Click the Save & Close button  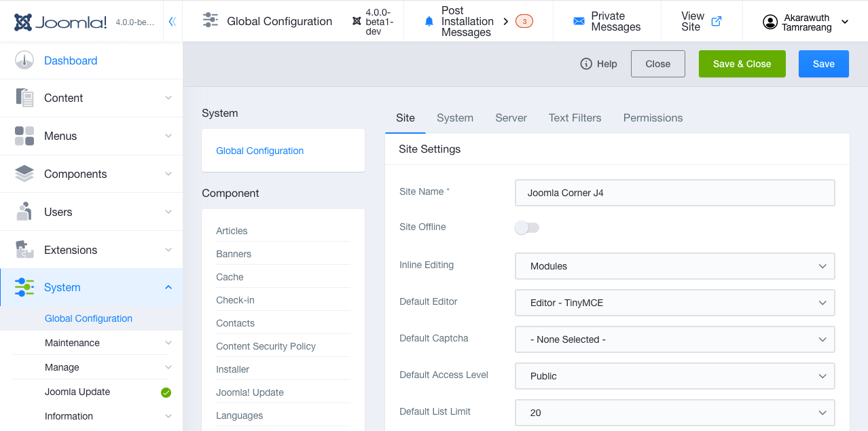[x=742, y=64]
